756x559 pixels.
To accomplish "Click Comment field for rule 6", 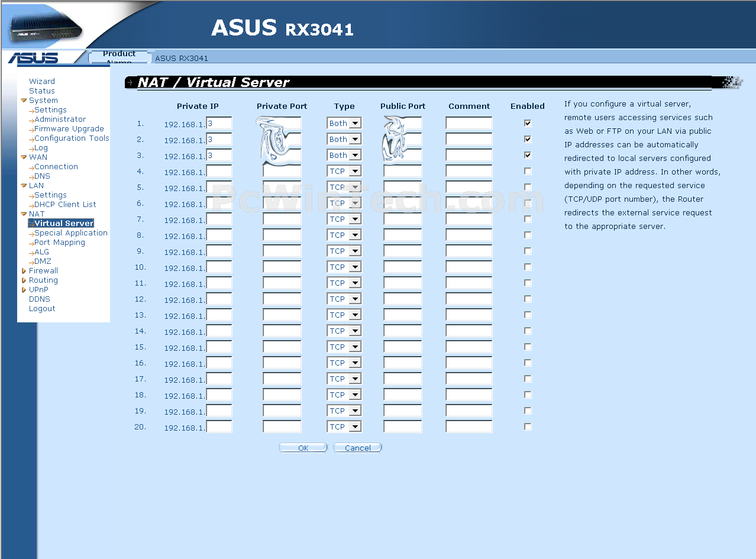I will pyautogui.click(x=469, y=203).
